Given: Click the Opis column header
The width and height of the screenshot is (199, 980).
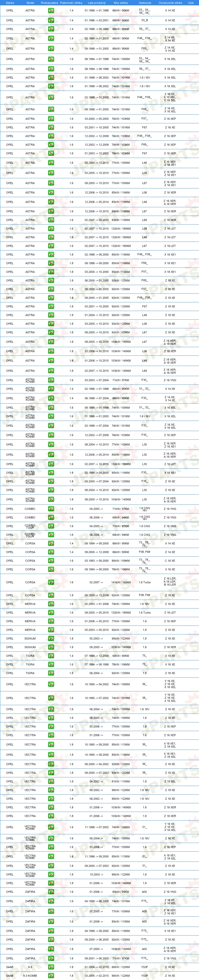Looking at the screenshot, I should pyautogui.click(x=191, y=3).
